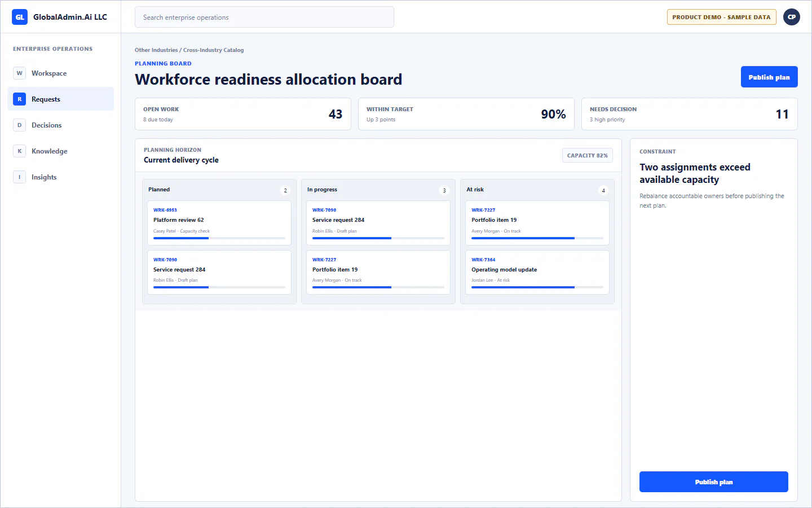Open the Cross-Industry Catalog breadcrumb
Viewport: 812px width, 508px height.
pos(214,50)
